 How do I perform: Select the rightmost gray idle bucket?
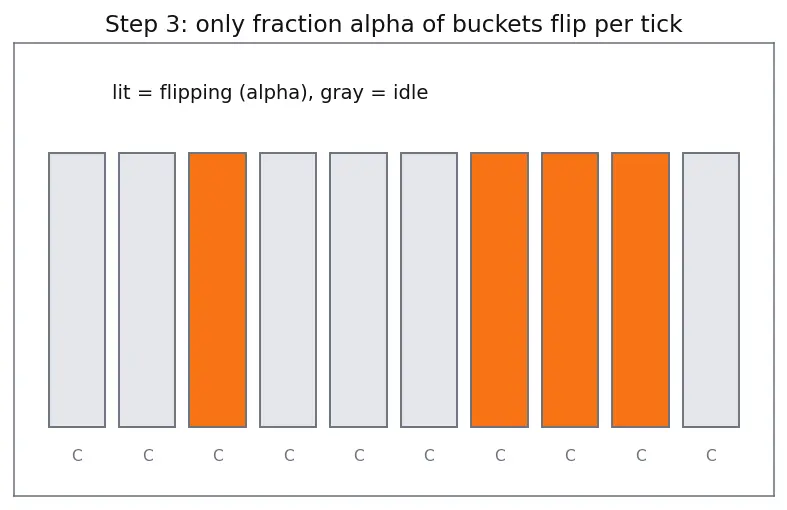(711, 290)
